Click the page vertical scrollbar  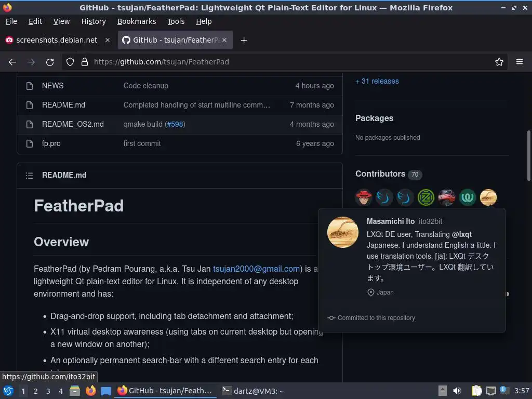(528, 156)
